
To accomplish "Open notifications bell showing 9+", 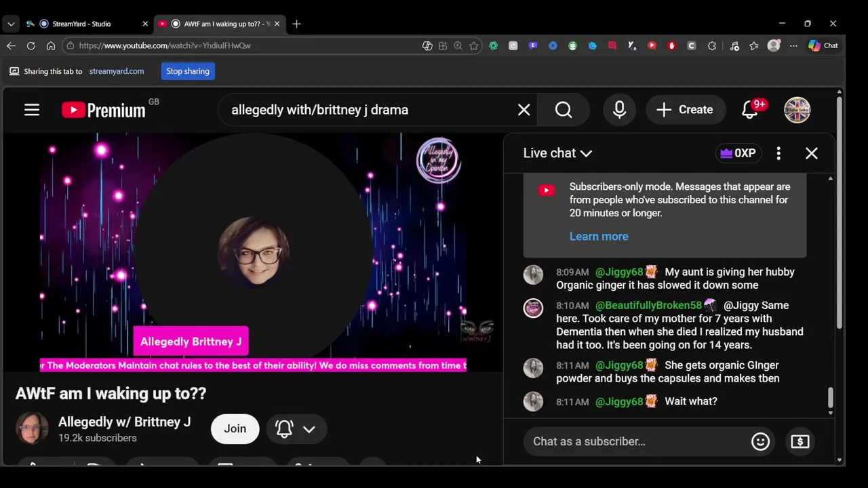I will [x=750, y=110].
